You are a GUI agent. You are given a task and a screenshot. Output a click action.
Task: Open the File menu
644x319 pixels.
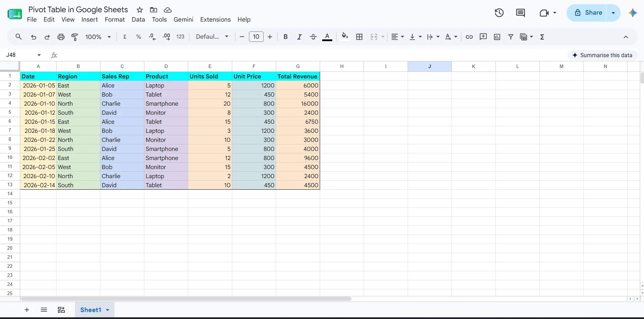click(x=32, y=20)
